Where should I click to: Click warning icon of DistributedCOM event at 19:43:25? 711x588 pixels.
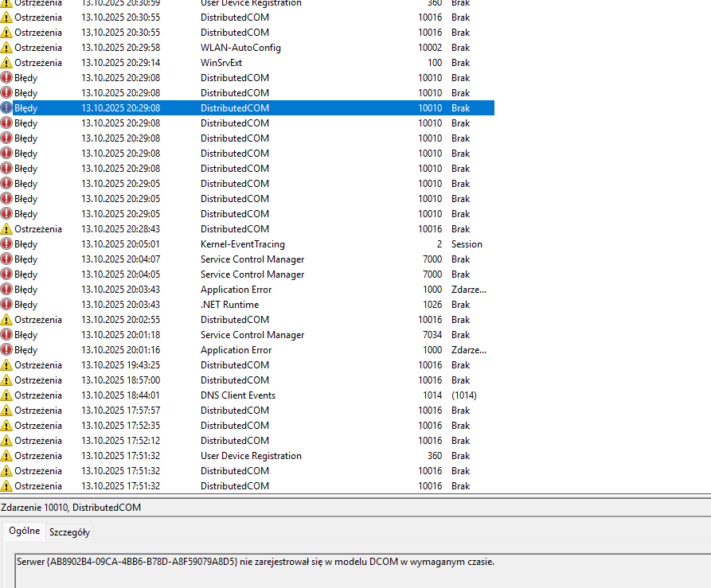(6, 365)
